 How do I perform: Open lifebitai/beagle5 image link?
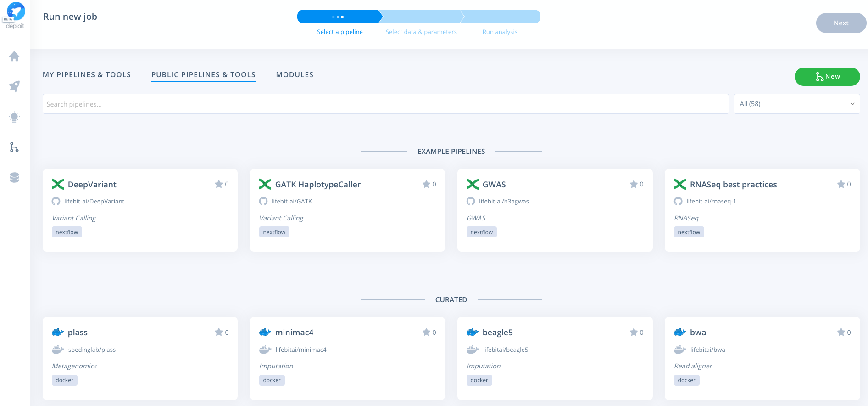coord(505,350)
